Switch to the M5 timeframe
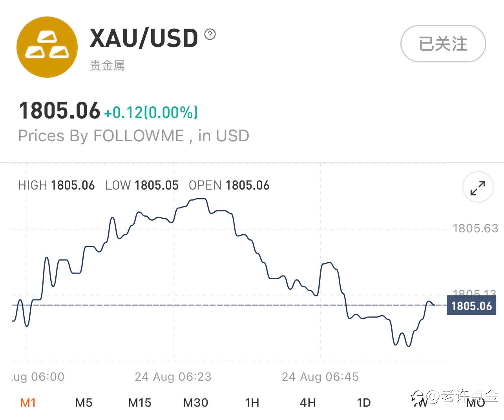 coord(84,402)
